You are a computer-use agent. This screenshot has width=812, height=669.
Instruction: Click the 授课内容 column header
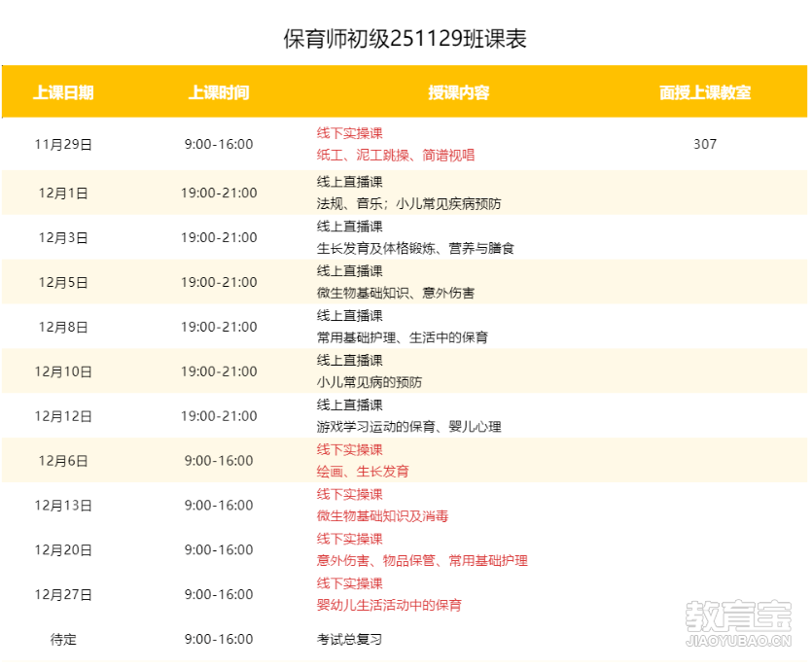pos(458,92)
